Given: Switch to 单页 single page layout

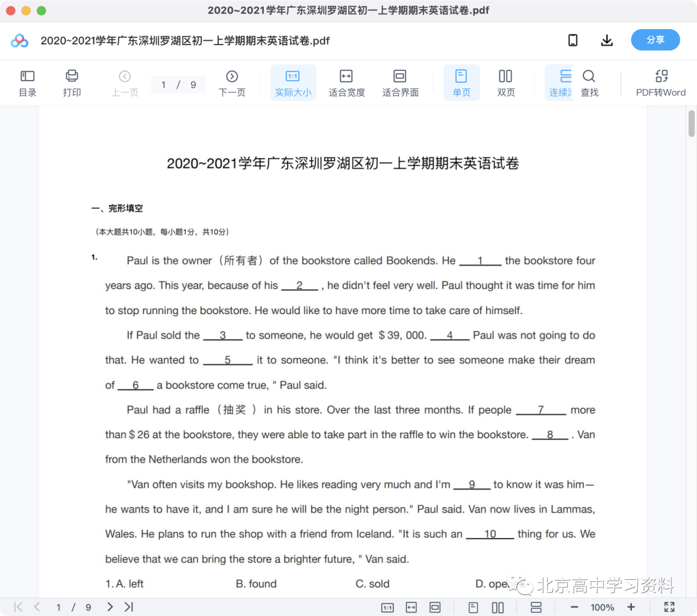Looking at the screenshot, I should point(461,83).
